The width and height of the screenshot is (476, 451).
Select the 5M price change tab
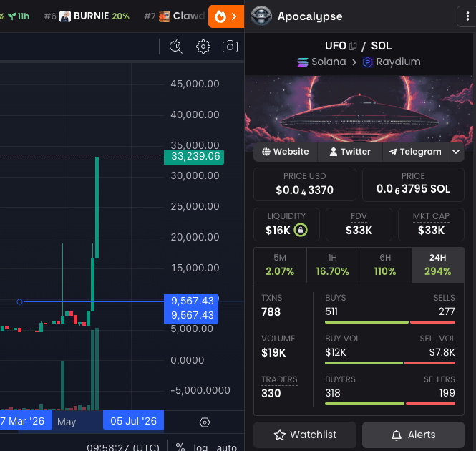tap(280, 265)
